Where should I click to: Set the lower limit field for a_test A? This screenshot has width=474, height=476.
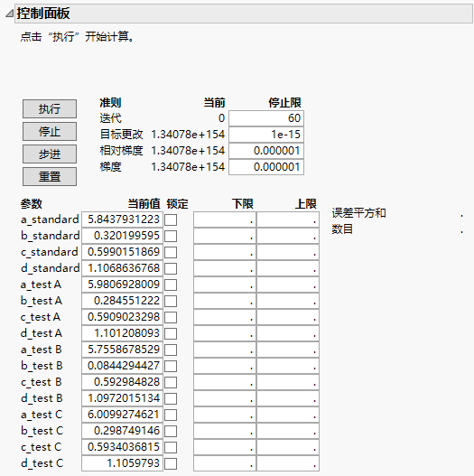click(225, 285)
